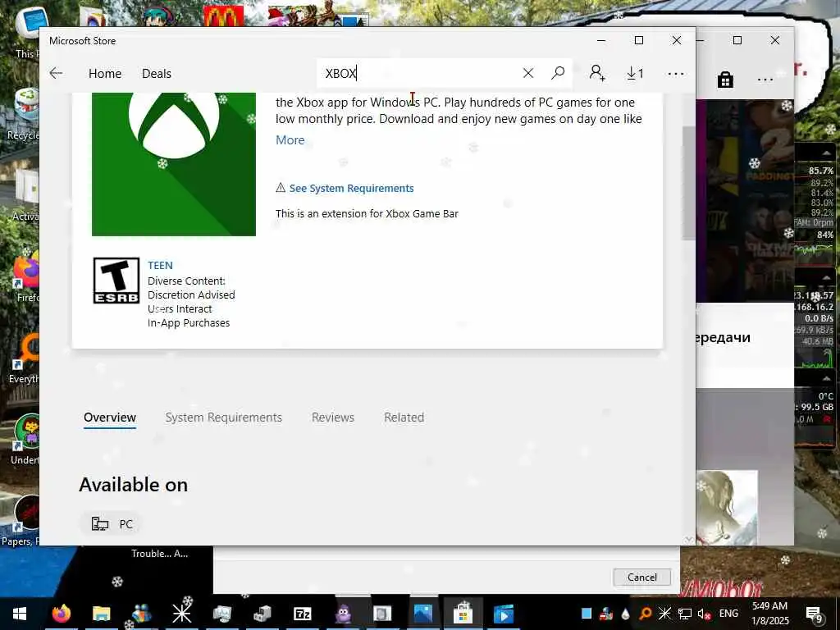Click the 'Users Interact' rating descriptor
This screenshot has height=630, width=840.
180,309
